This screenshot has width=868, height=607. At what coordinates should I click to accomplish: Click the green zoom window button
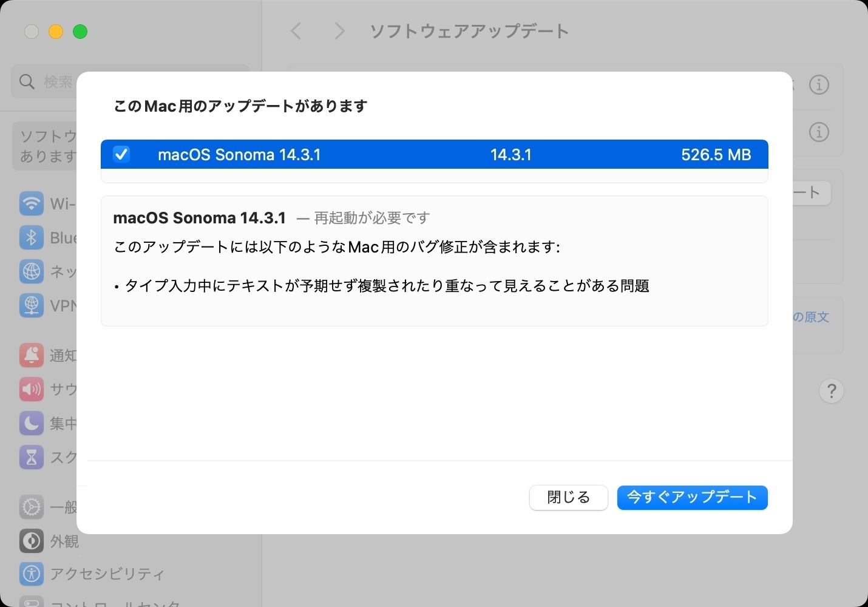point(80,32)
